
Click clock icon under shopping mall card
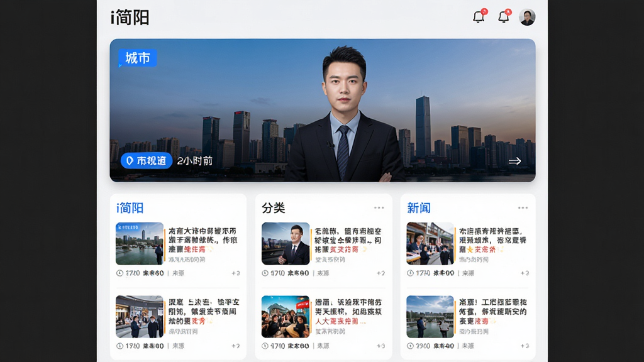tap(119, 346)
